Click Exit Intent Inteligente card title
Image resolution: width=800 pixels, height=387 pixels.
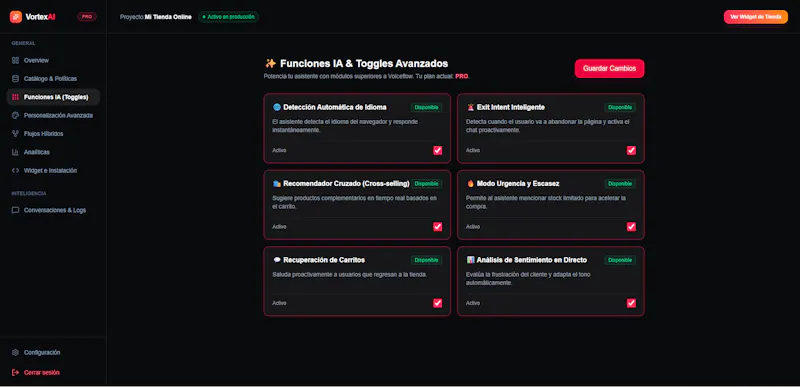[511, 107]
